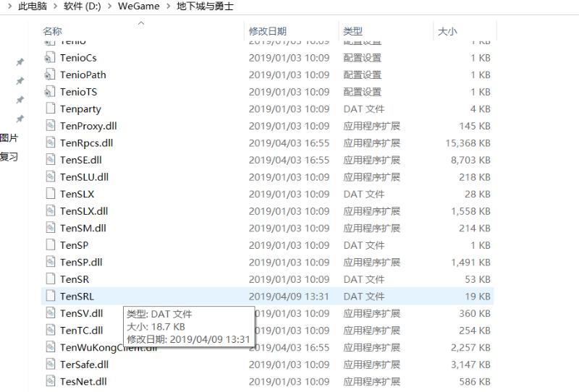Viewport: 579px width, 392px height.
Task: Open 图片 in quick access sidebar
Action: coord(9,138)
